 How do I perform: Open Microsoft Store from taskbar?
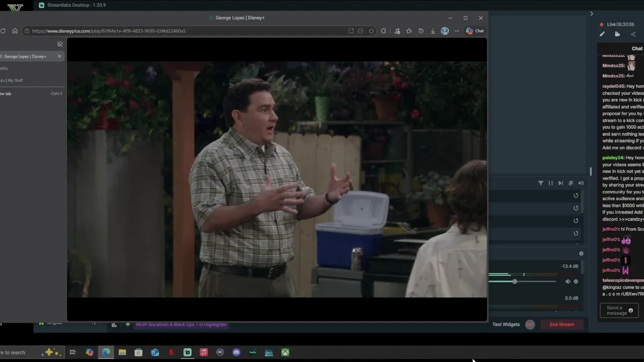(138, 352)
